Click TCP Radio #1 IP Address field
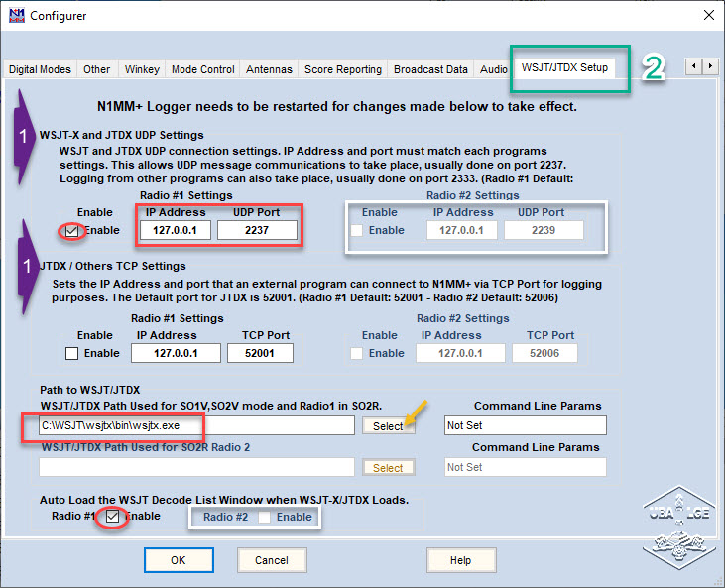 [x=176, y=353]
